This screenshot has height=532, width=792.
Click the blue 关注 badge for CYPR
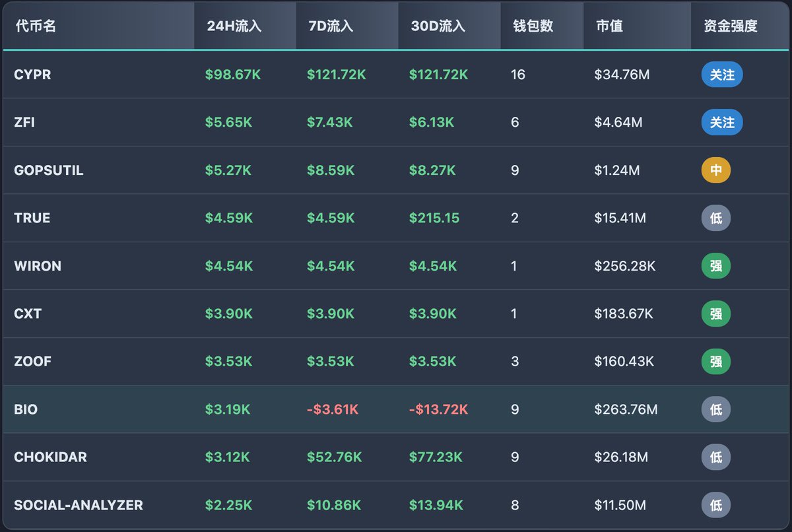tap(721, 75)
